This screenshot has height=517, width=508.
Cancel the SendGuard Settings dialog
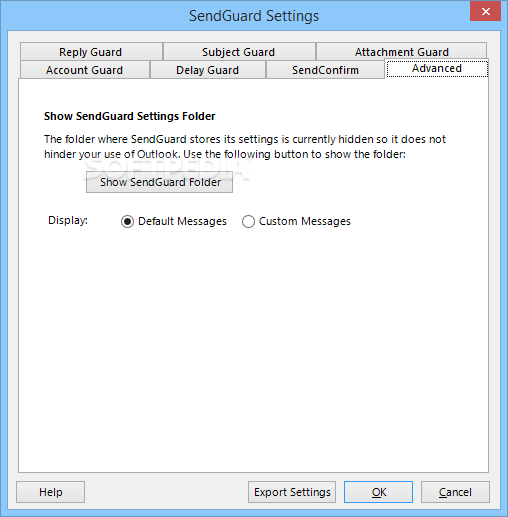455,492
